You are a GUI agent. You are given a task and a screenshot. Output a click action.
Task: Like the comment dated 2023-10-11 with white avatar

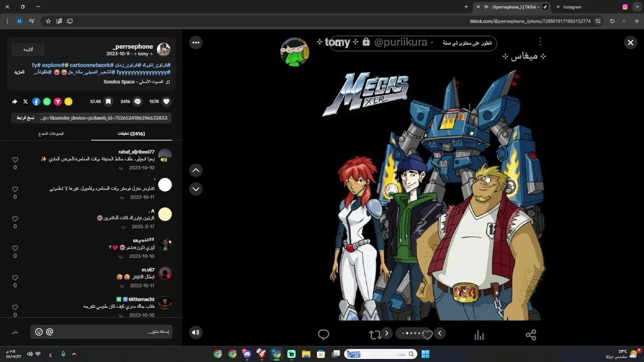tap(15, 189)
